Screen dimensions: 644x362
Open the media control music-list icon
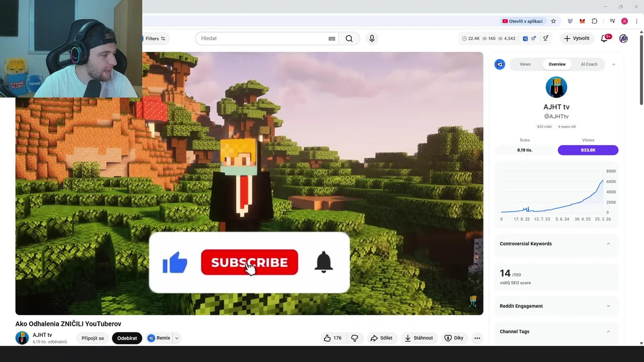(x=612, y=21)
